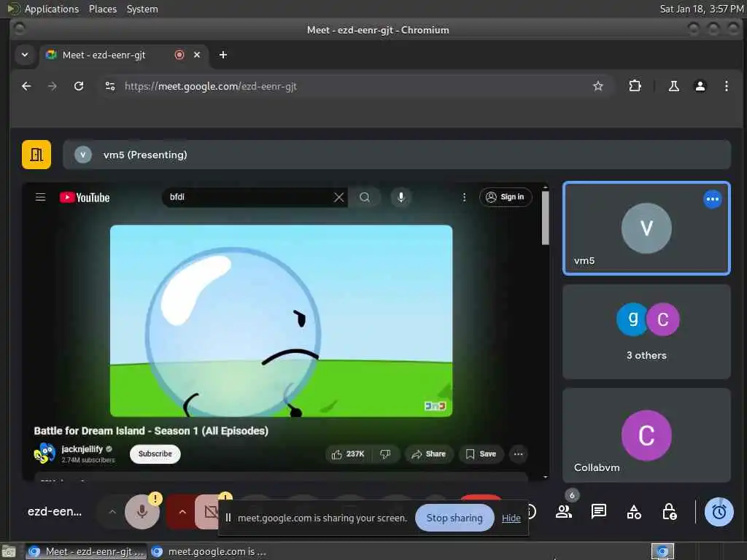Expand the audio settings chevron beside microphone
Screen dimensions: 747x560
(x=112, y=512)
